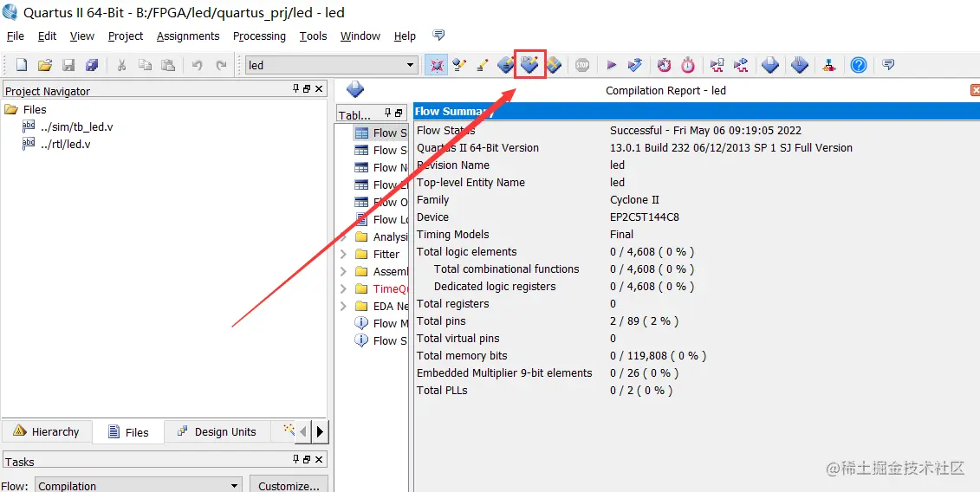Select ../sim/tb_led.v file

[x=68, y=127]
